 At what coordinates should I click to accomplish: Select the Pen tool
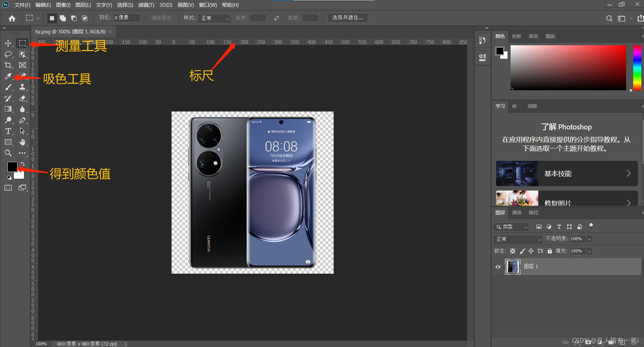click(x=22, y=120)
